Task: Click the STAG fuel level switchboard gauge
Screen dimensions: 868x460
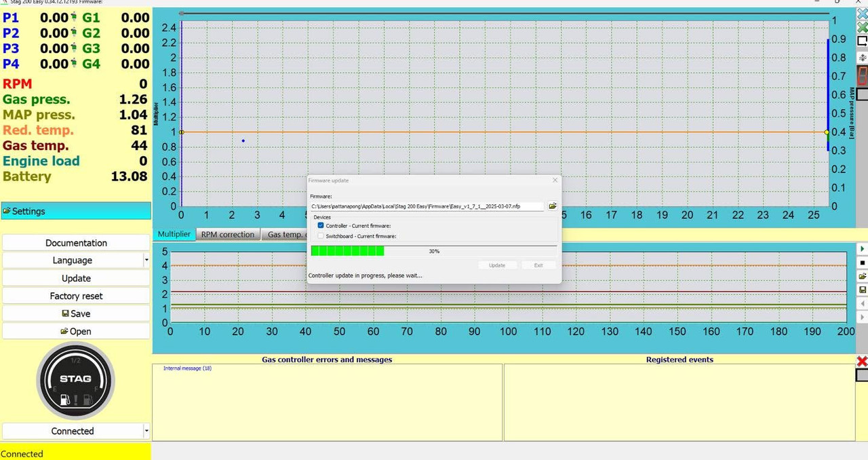Action: pyautogui.click(x=75, y=380)
